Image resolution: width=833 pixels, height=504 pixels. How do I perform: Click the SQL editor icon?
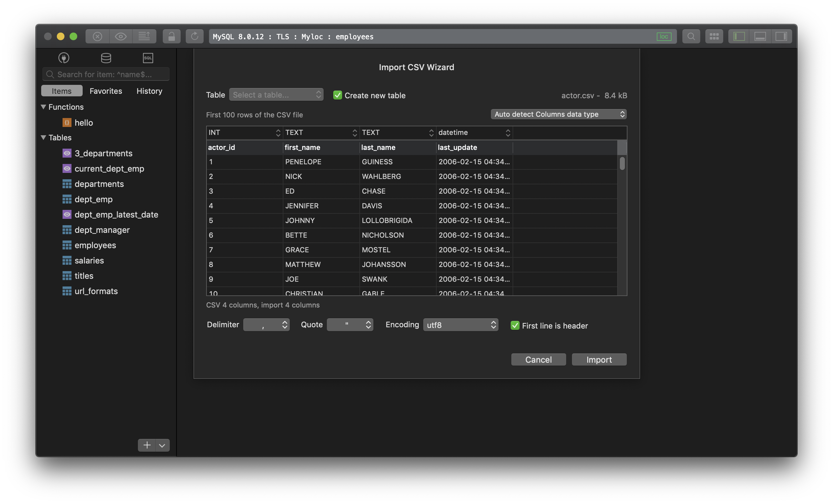point(147,58)
